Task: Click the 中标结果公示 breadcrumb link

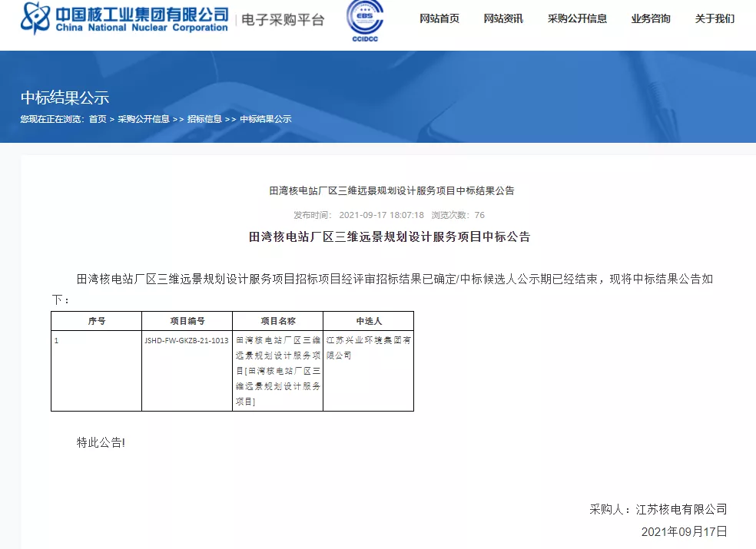Action: 266,119
